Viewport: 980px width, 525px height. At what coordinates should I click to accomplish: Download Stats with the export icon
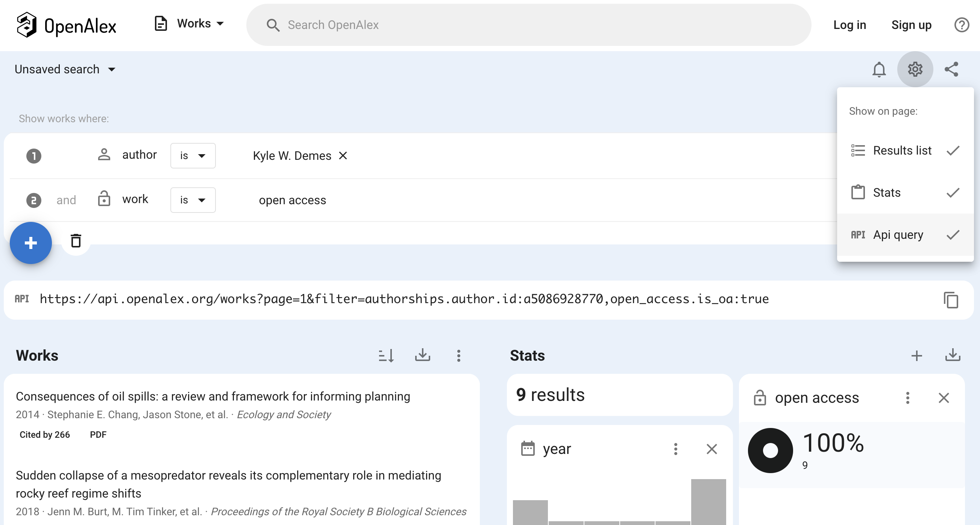point(953,355)
